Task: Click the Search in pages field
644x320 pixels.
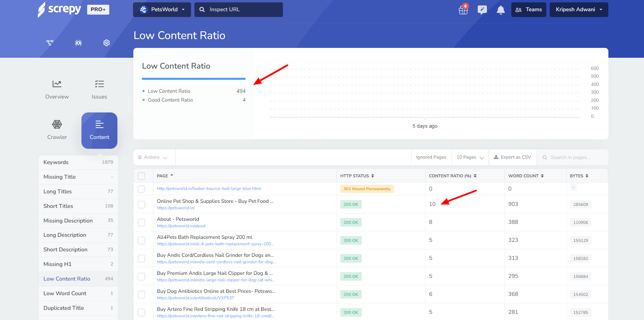Action: pos(573,157)
